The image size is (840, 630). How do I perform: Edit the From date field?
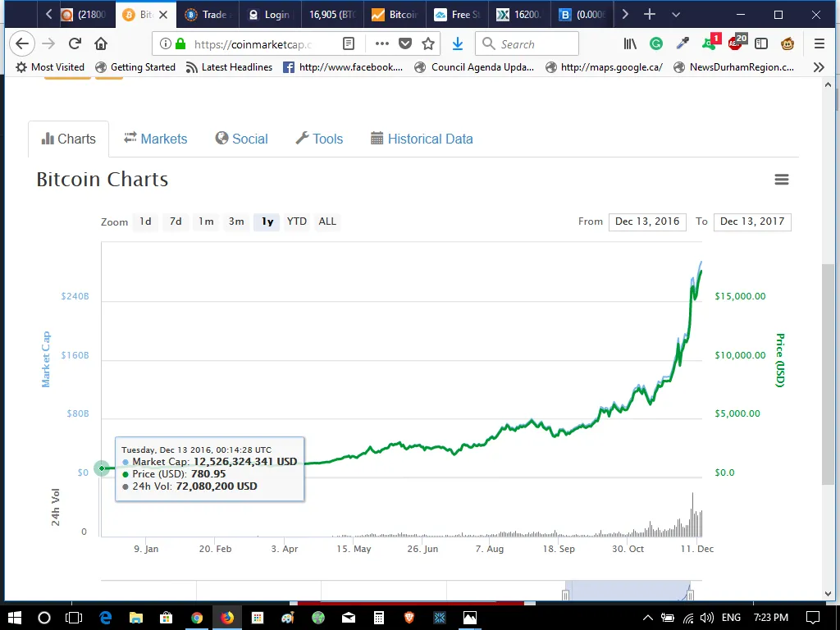click(x=647, y=221)
